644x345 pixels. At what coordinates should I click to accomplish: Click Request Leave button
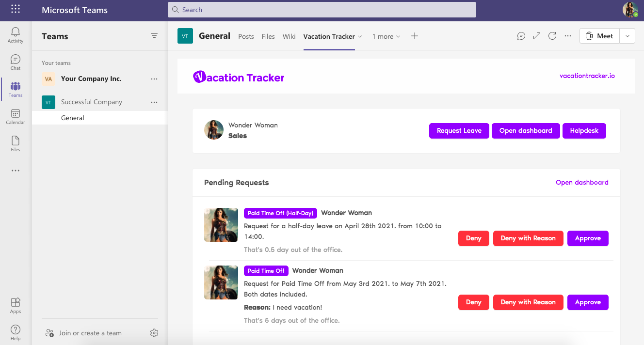pyautogui.click(x=459, y=130)
